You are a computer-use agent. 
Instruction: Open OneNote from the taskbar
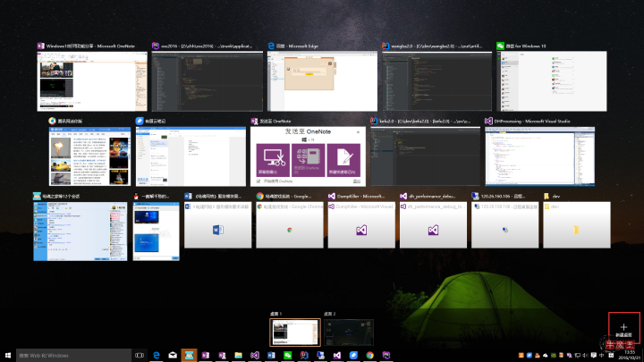[206, 356]
